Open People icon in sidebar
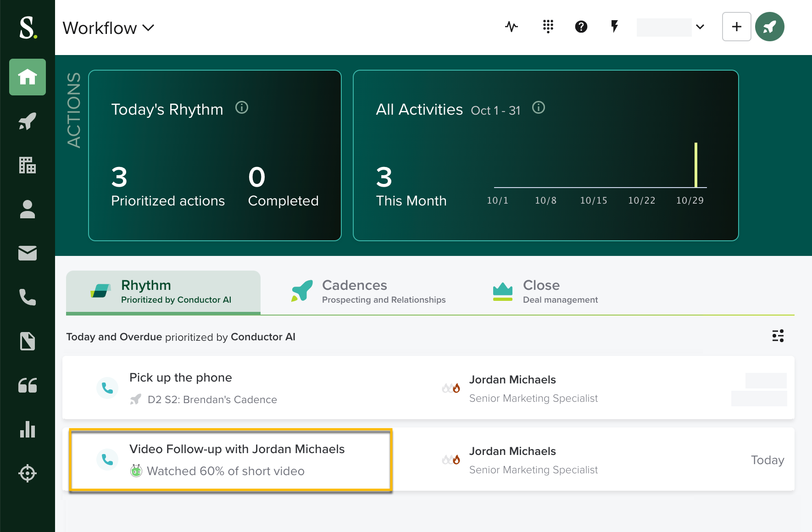 coord(28,209)
